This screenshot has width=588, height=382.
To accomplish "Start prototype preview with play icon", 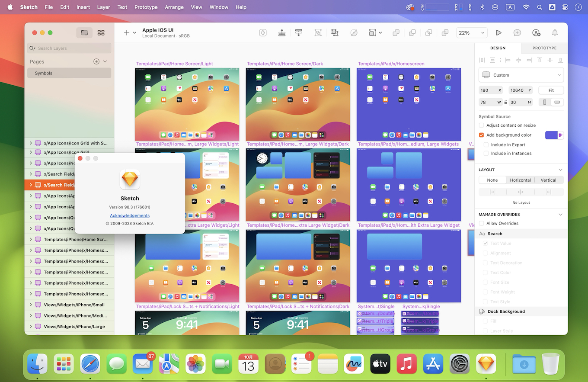I will click(x=499, y=33).
